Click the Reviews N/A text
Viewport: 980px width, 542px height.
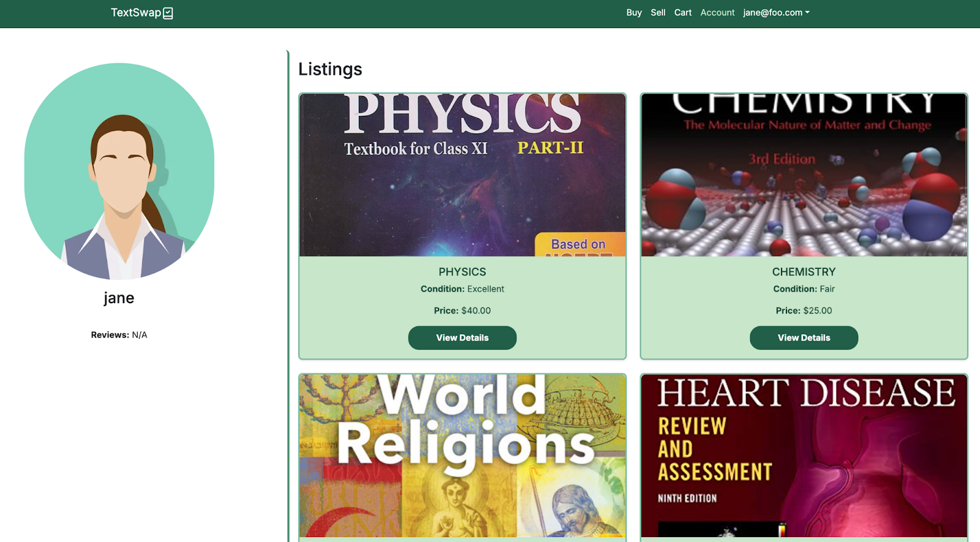pos(119,335)
